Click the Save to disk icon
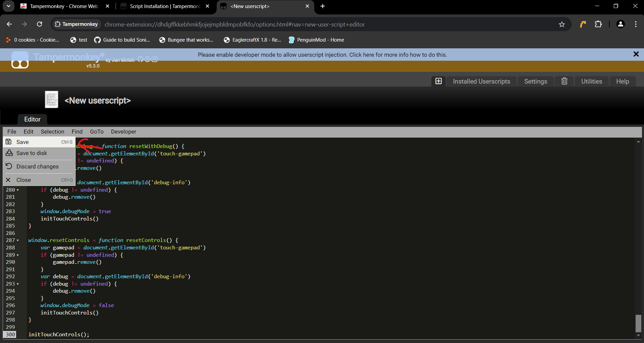Viewport: 644px width, 343px height. (9, 153)
